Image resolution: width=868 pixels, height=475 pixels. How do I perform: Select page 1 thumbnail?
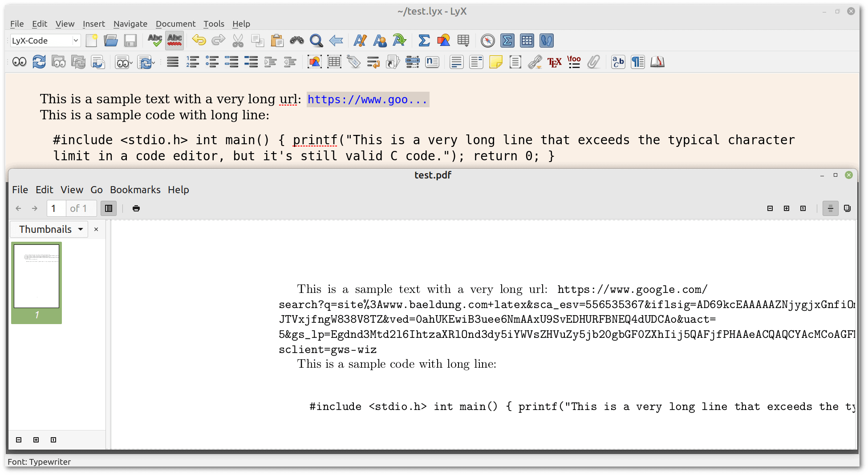[x=37, y=276]
